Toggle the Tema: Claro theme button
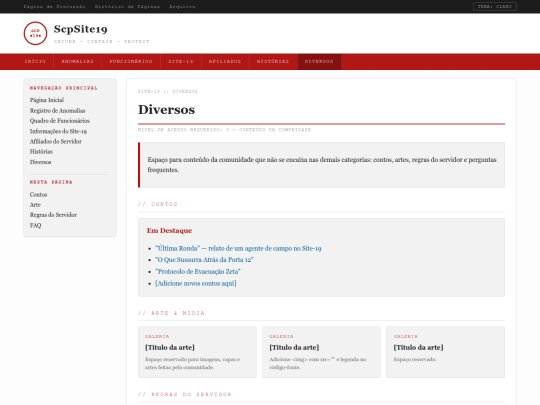Screen dimensions: 540x405 495,7
